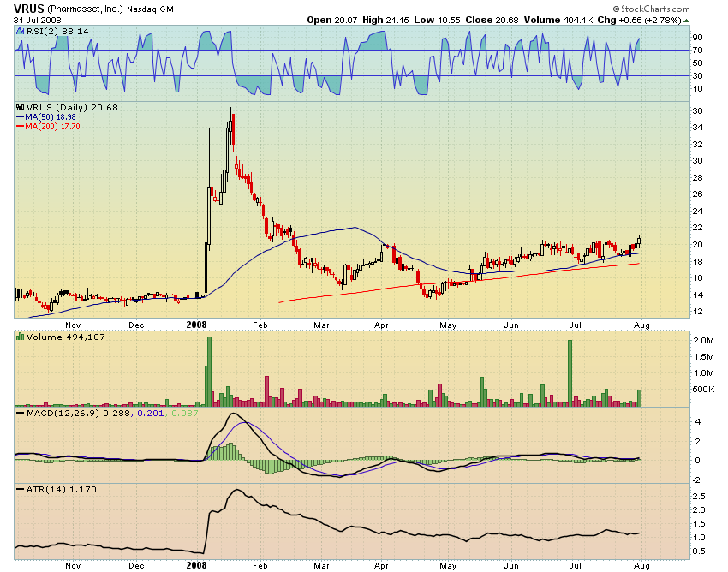Click the Apr label under the price chart
The height and width of the screenshot is (572, 728).
(x=381, y=325)
